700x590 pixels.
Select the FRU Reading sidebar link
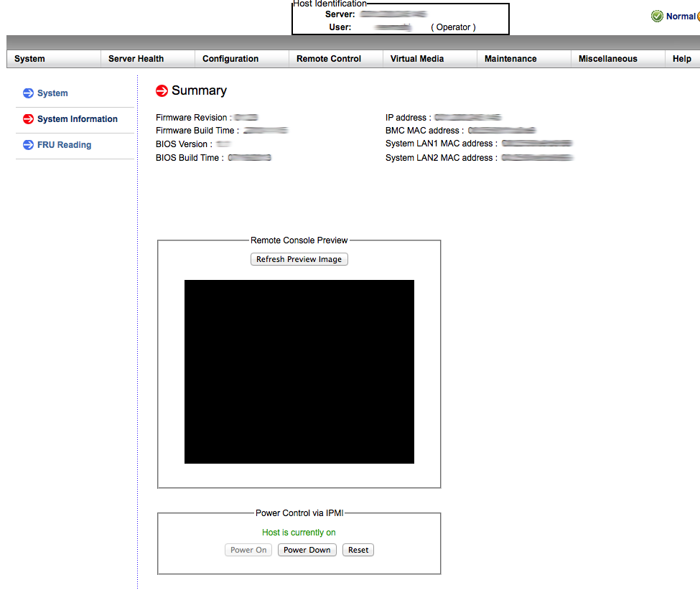tap(64, 145)
